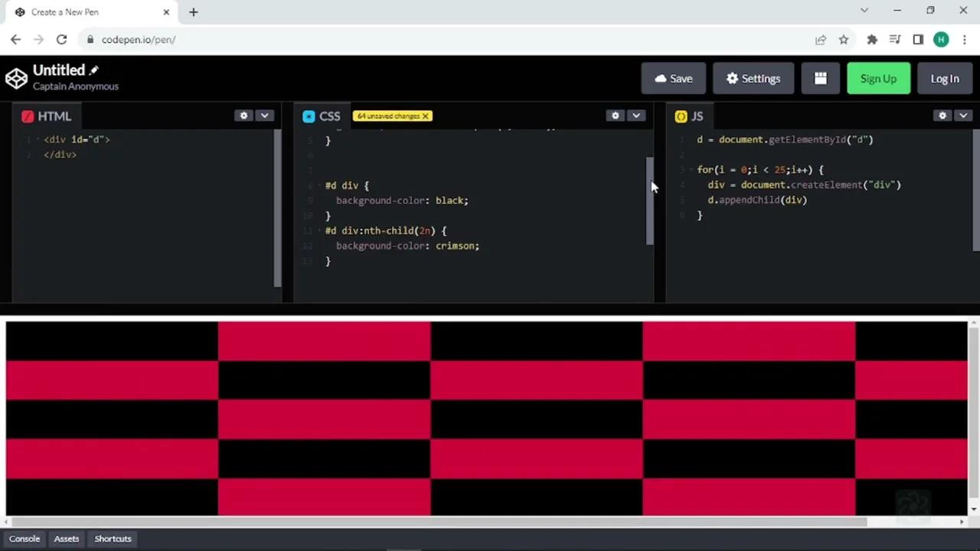980x551 pixels.
Task: Open browser extensions puzzle icon
Action: (x=872, y=40)
